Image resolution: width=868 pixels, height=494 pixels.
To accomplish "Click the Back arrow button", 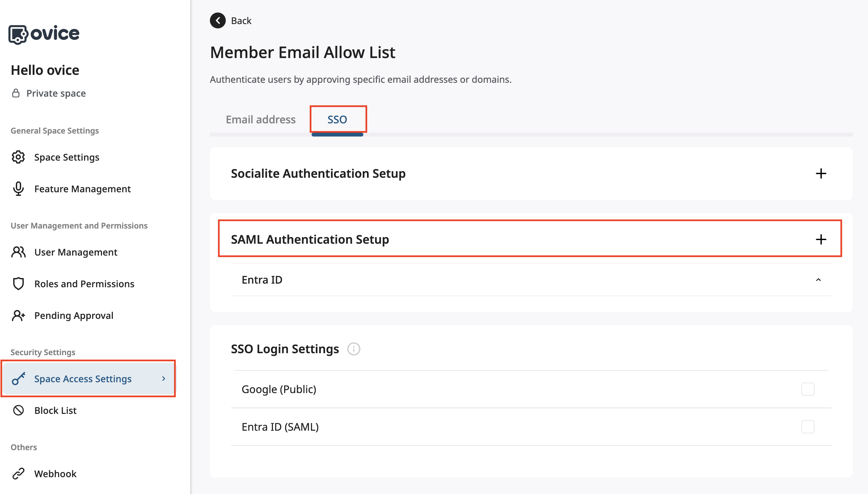I will [217, 21].
